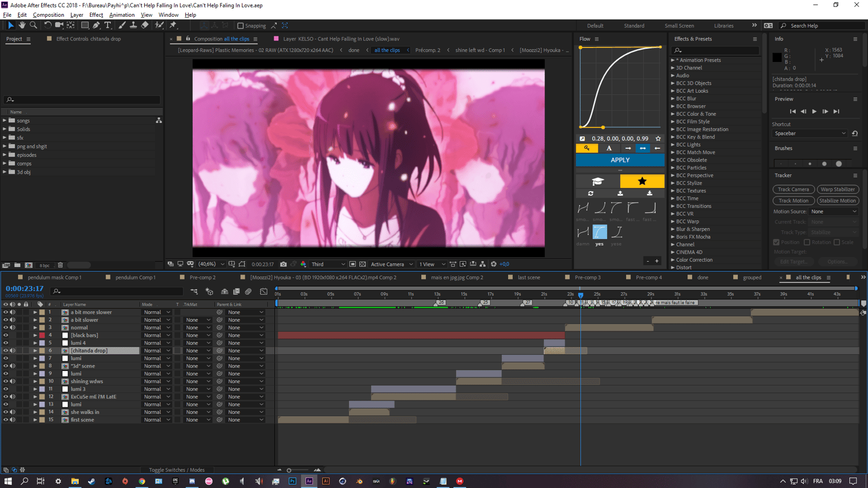Click the red label color of '[black bars]'
Viewport: 868px width, 488px height.
pos(42,335)
